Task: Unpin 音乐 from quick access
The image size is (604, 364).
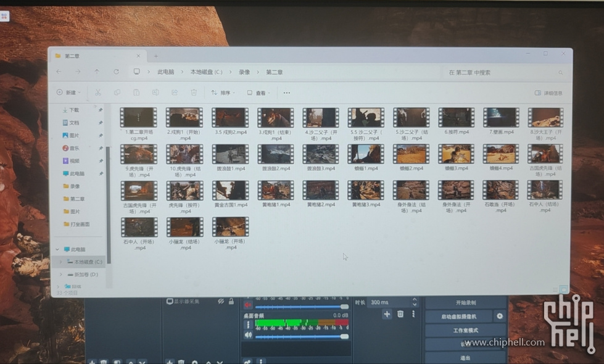Action: point(101,148)
